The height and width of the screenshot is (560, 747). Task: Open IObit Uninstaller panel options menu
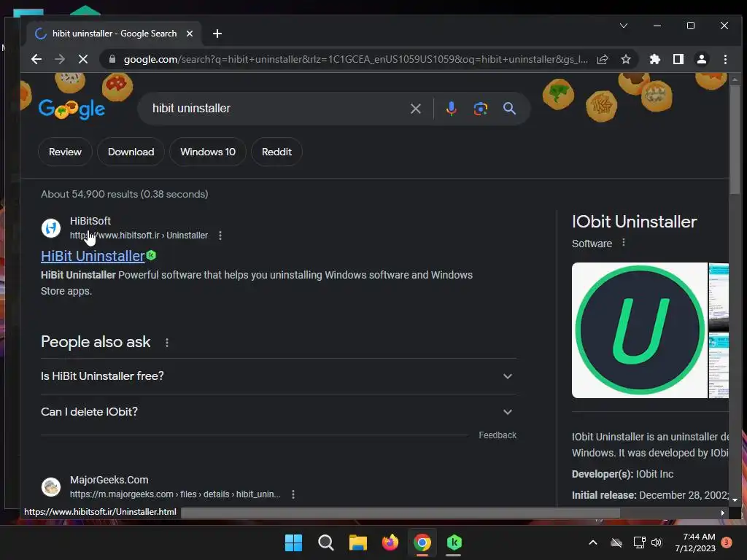click(x=624, y=243)
